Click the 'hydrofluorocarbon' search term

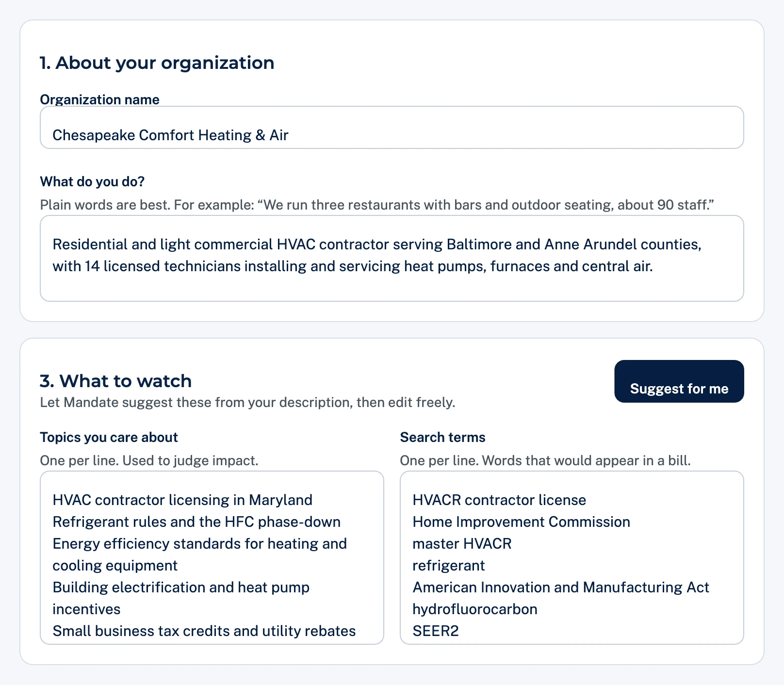(475, 609)
